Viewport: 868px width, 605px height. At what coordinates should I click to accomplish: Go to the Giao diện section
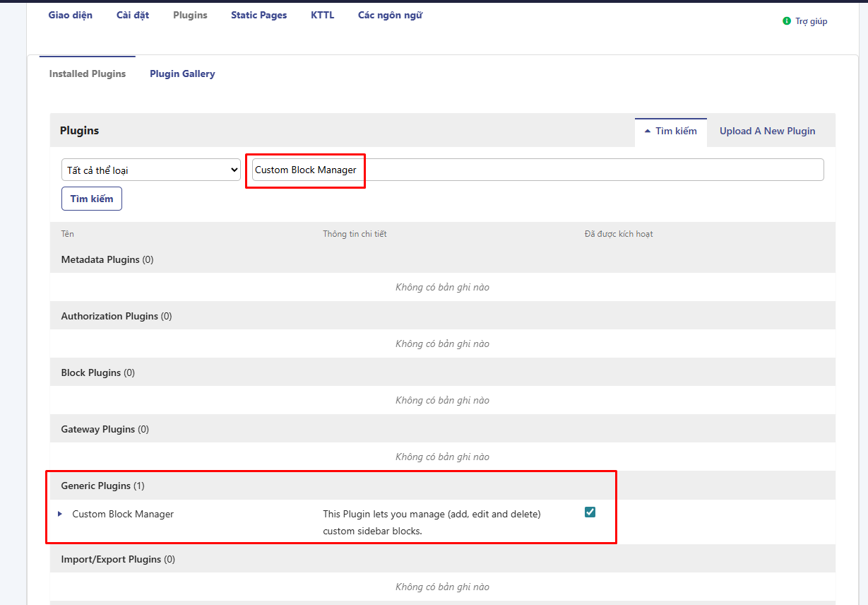(x=70, y=14)
